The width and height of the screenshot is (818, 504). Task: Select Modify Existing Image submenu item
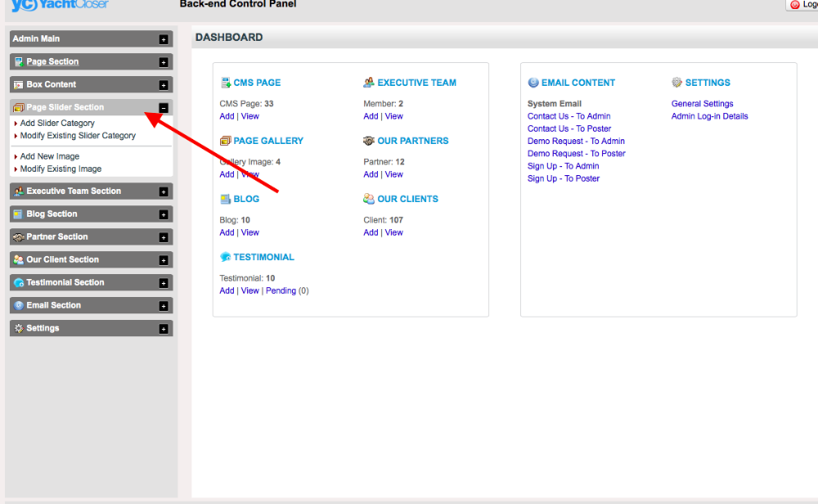pyautogui.click(x=61, y=169)
